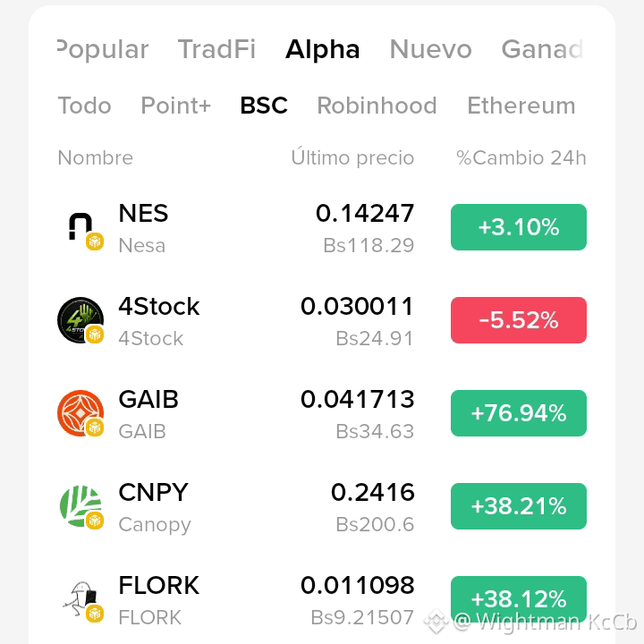Tap BSC chain badge on FLORK logo

[95, 614]
